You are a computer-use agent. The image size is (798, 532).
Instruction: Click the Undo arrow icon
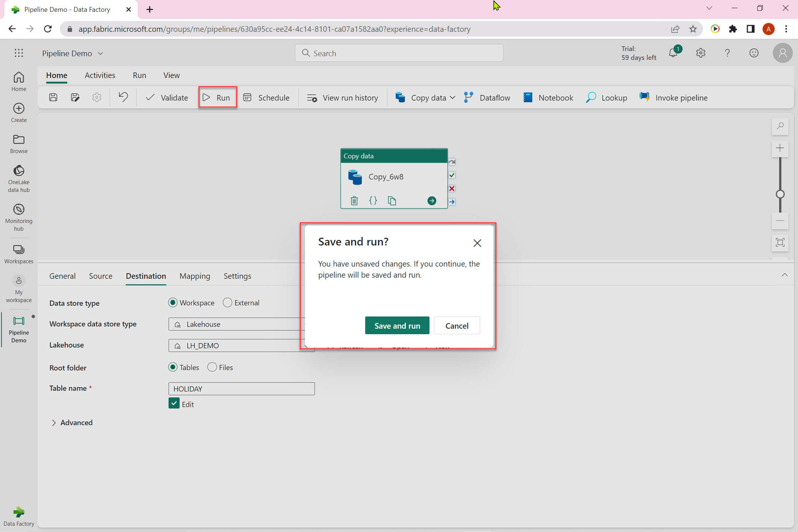coord(123,97)
